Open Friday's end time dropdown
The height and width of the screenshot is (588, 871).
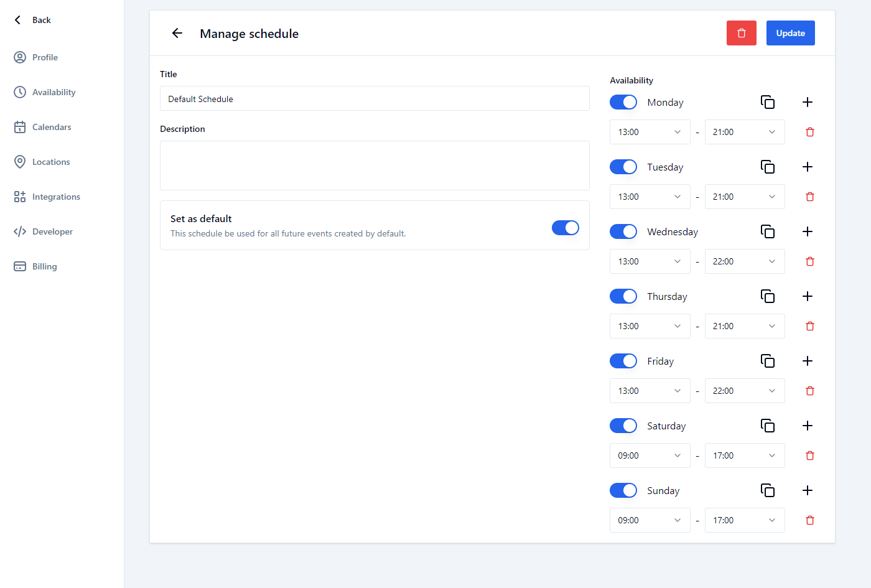744,390
